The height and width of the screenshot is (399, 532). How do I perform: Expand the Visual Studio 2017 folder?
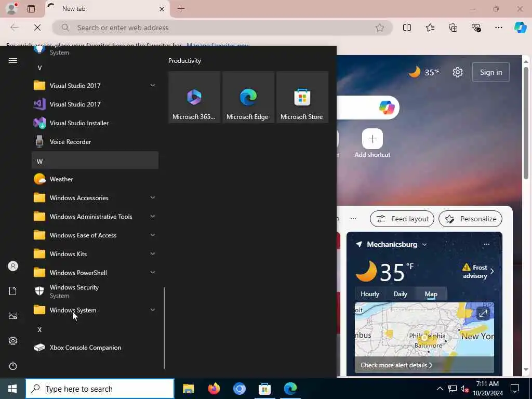pos(95,86)
